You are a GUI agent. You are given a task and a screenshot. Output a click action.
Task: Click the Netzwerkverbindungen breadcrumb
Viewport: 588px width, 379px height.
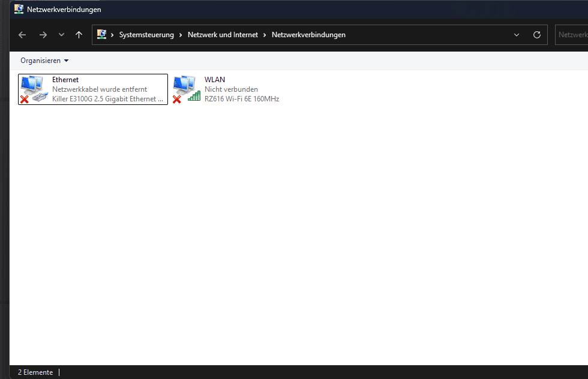tap(308, 35)
